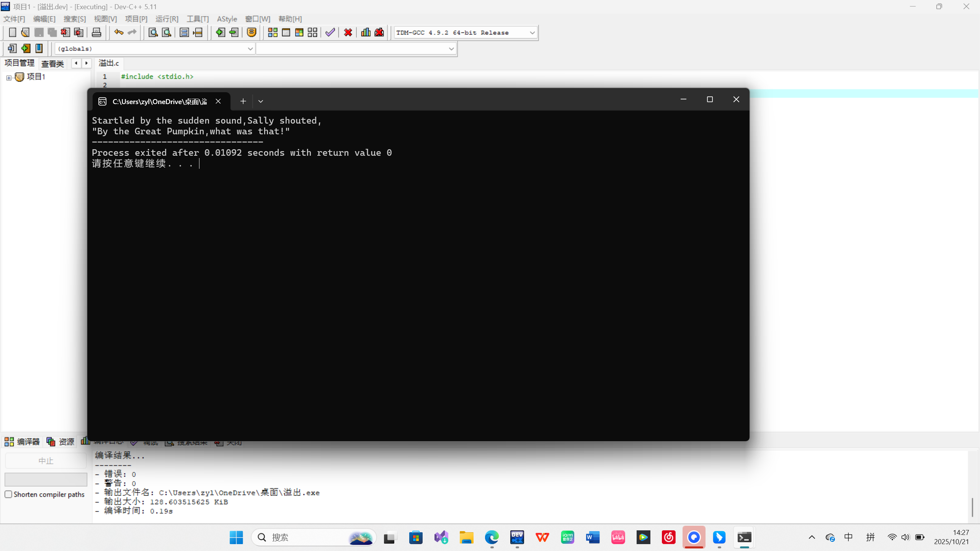The height and width of the screenshot is (551, 980).
Task: Expand the 项目1 project tree node
Action: (9, 78)
